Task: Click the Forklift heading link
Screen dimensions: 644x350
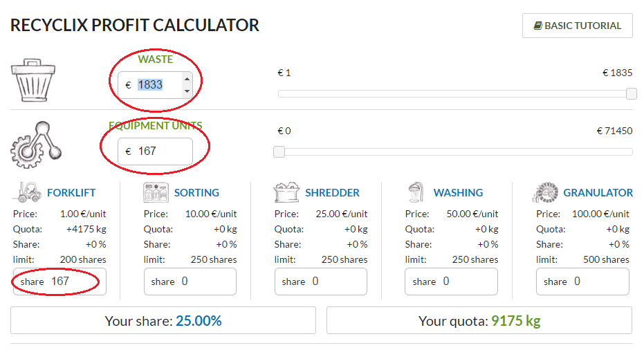Action: (71, 193)
